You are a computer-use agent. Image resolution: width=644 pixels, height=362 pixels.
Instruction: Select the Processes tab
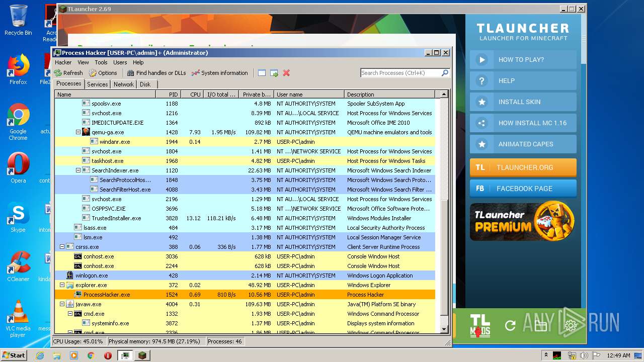(x=68, y=84)
